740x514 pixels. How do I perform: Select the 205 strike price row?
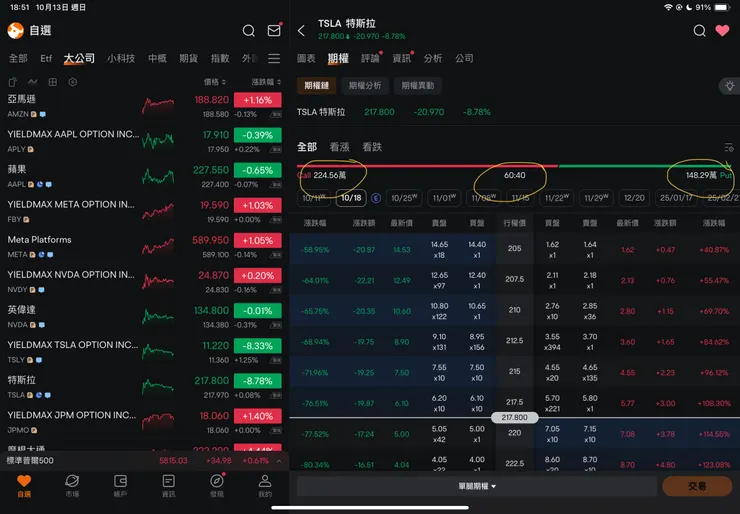514,249
